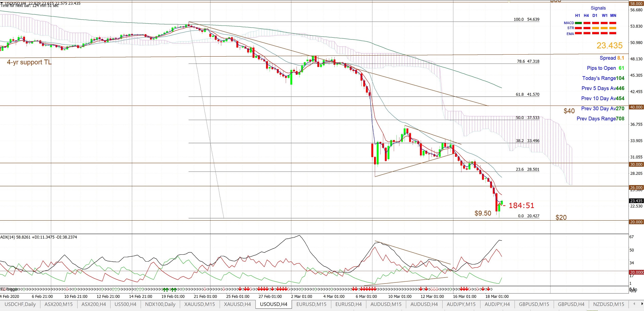
Task: Select the Fibonacci 0.0 20.427 level label
Action: [x=529, y=216]
